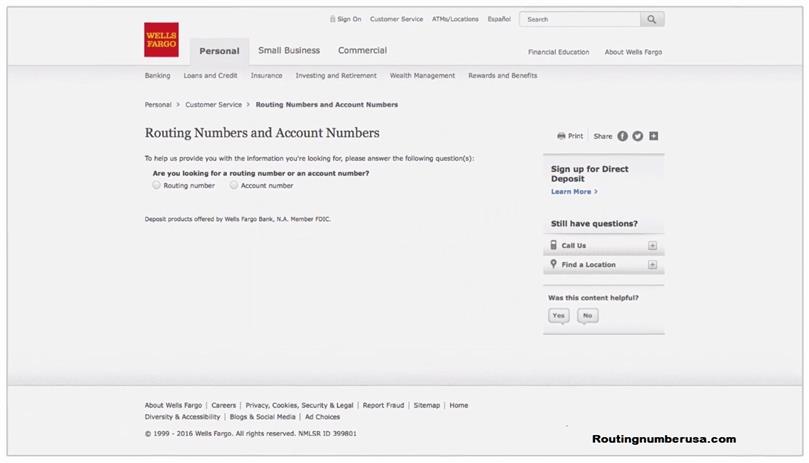The image size is (809, 463).
Task: Share the page on Twitter
Action: (638, 136)
